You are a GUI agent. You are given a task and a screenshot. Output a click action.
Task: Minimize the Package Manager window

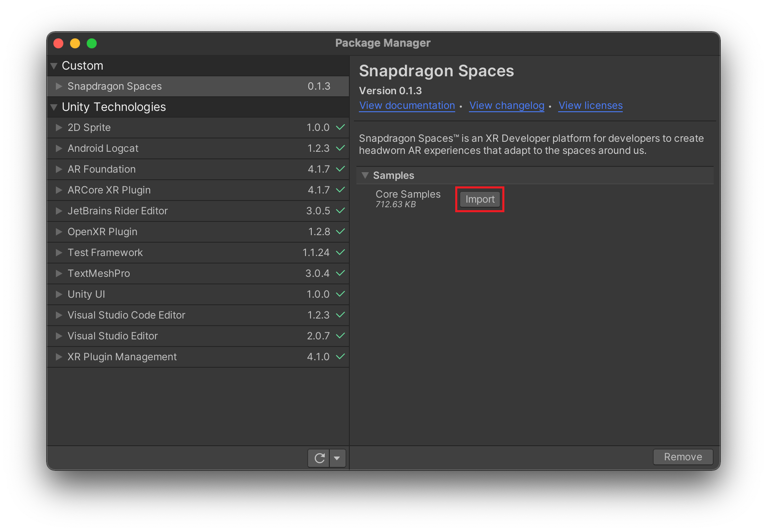click(75, 43)
